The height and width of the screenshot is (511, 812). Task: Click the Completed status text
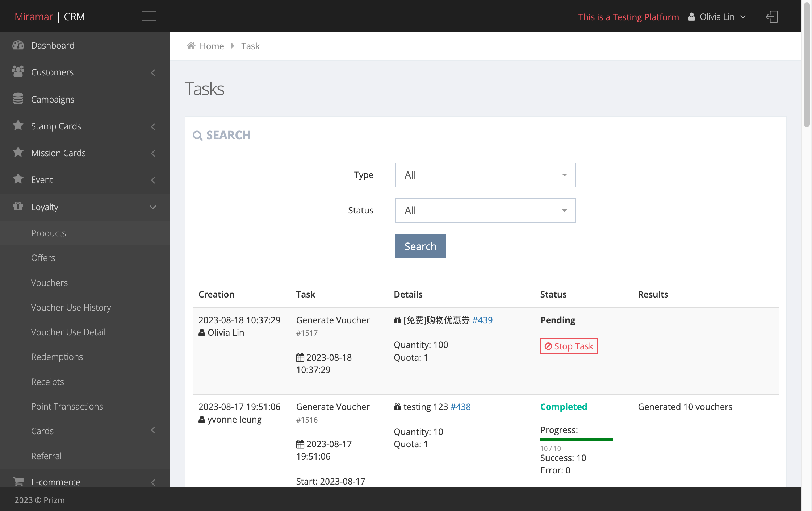tap(564, 407)
